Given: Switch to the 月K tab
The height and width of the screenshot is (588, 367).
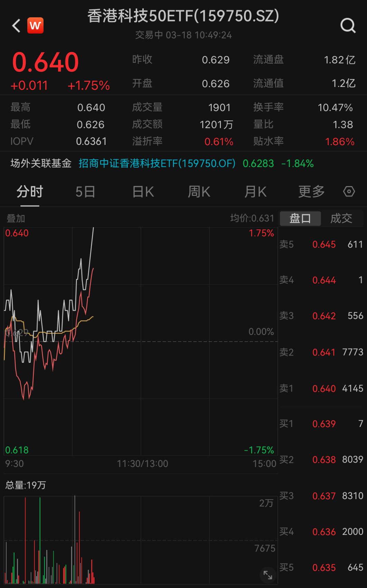Looking at the screenshot, I should (255, 192).
